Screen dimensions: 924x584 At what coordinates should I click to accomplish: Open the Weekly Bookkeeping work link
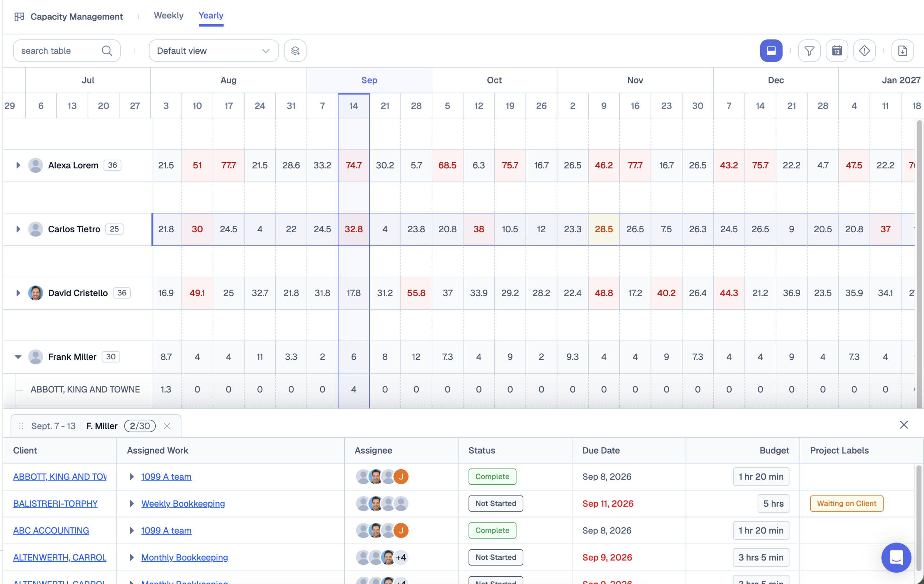click(183, 503)
